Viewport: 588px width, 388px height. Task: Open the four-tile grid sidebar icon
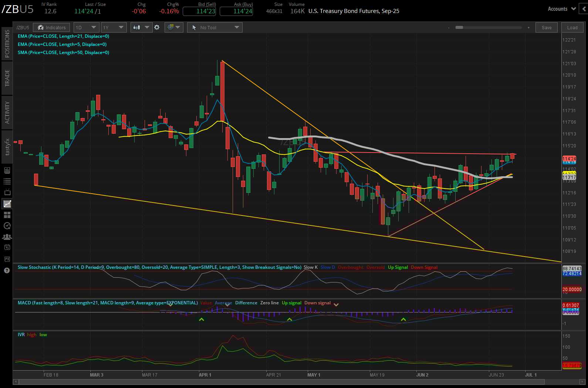[7, 215]
